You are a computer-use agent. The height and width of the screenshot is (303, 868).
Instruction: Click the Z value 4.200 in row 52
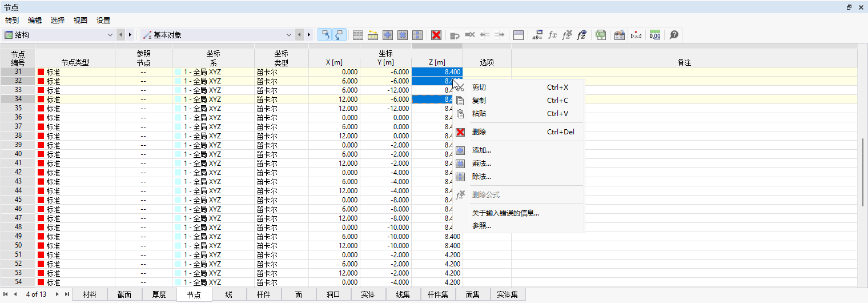[437, 264]
